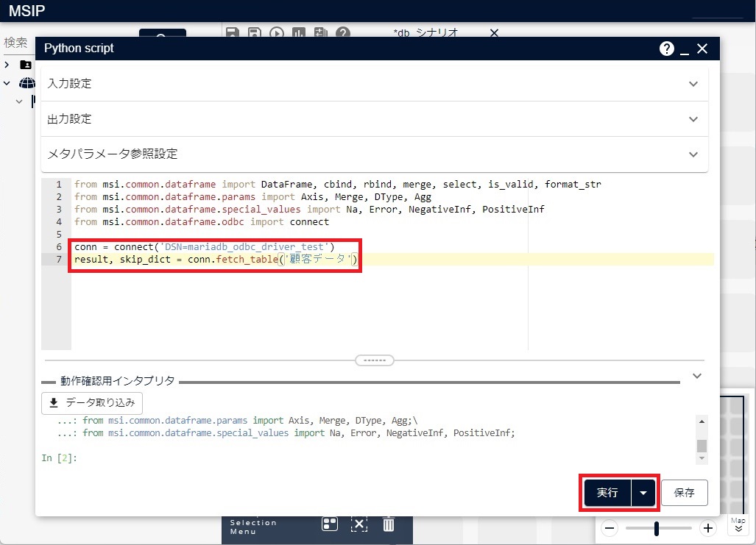
Task: Click the bar chart icon in the background toolbar
Action: tap(298, 33)
